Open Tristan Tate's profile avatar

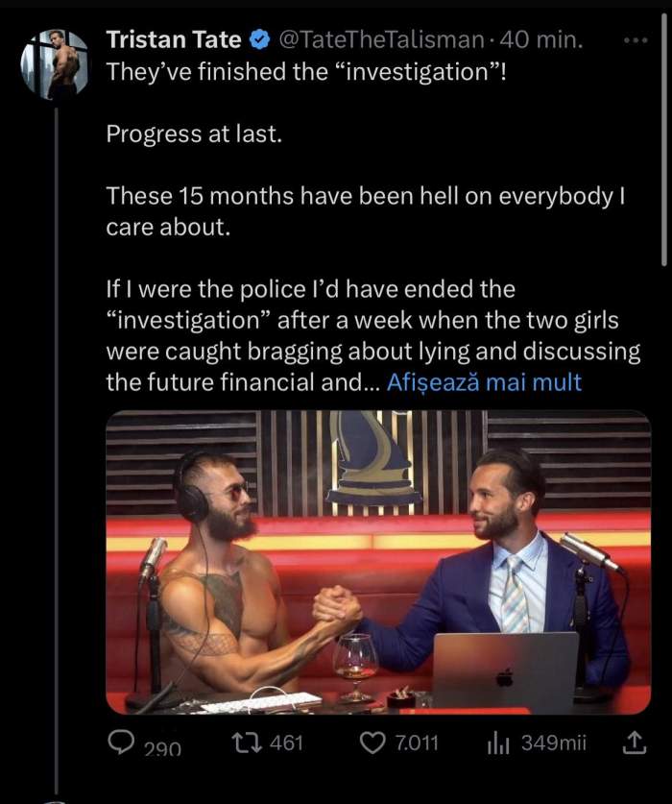tap(55, 64)
